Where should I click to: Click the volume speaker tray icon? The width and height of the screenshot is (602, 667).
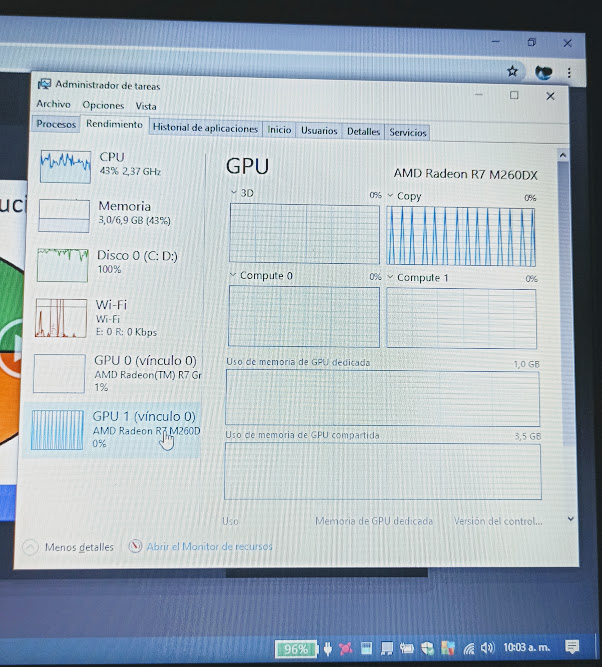[x=488, y=648]
